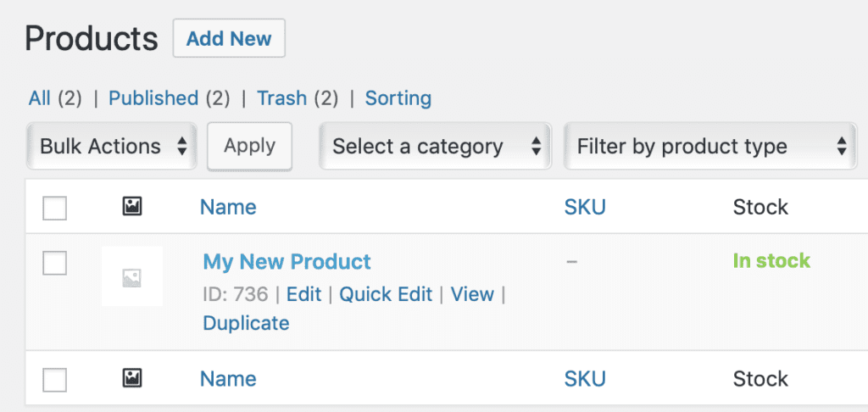Click the Duplicate link for the product
Screen dimensions: 868x412
coord(246,323)
